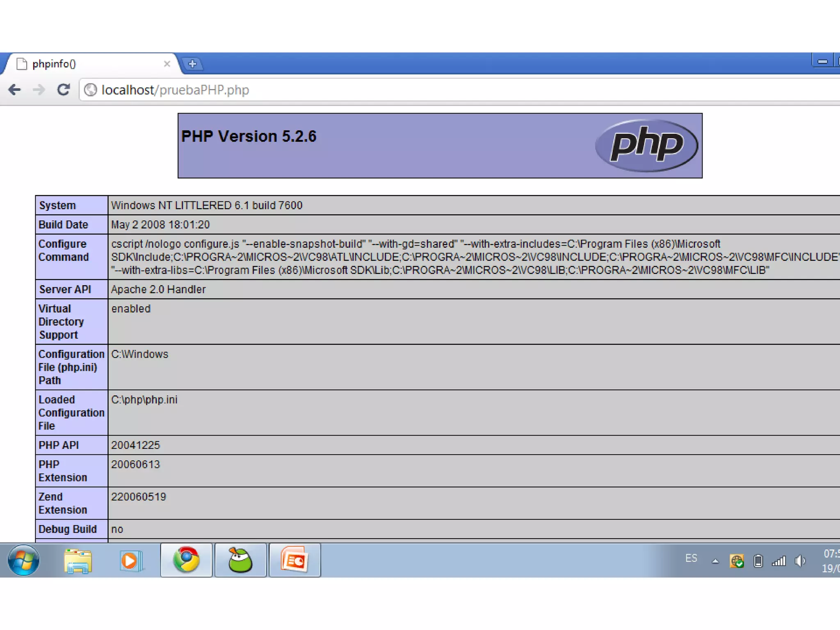Click the browser Back arrow
Image resolution: width=840 pixels, height=630 pixels.
(x=15, y=89)
